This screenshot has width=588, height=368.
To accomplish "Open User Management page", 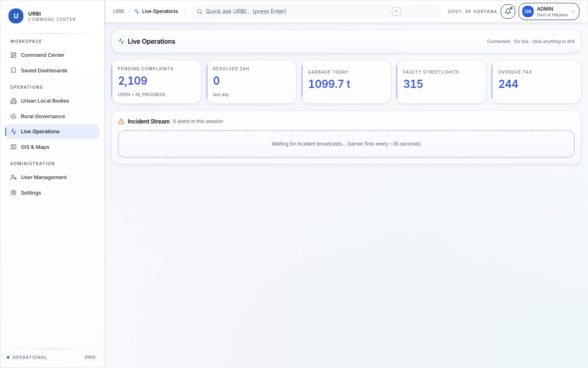I will pyautogui.click(x=52, y=177).
